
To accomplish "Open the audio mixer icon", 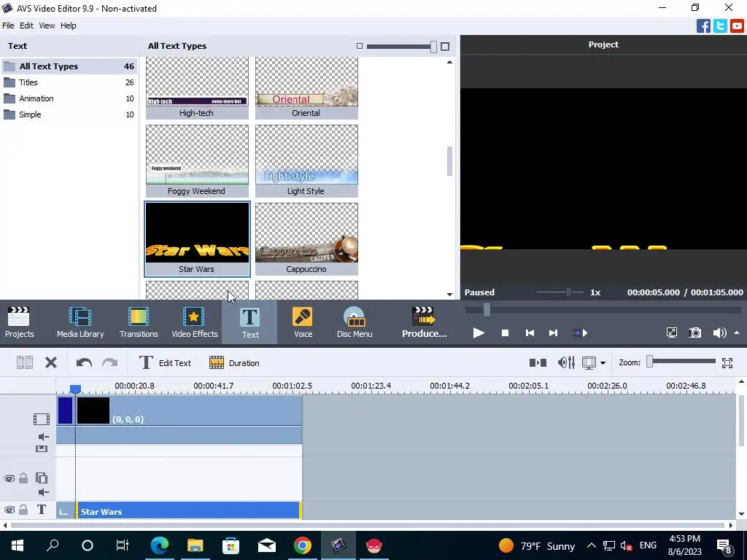I will (566, 363).
